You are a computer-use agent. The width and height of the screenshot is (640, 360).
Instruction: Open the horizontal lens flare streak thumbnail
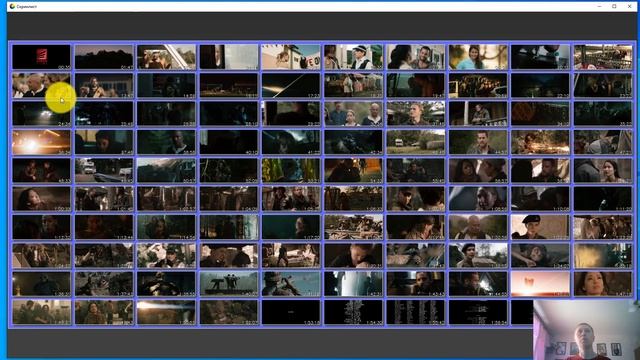(x=166, y=312)
